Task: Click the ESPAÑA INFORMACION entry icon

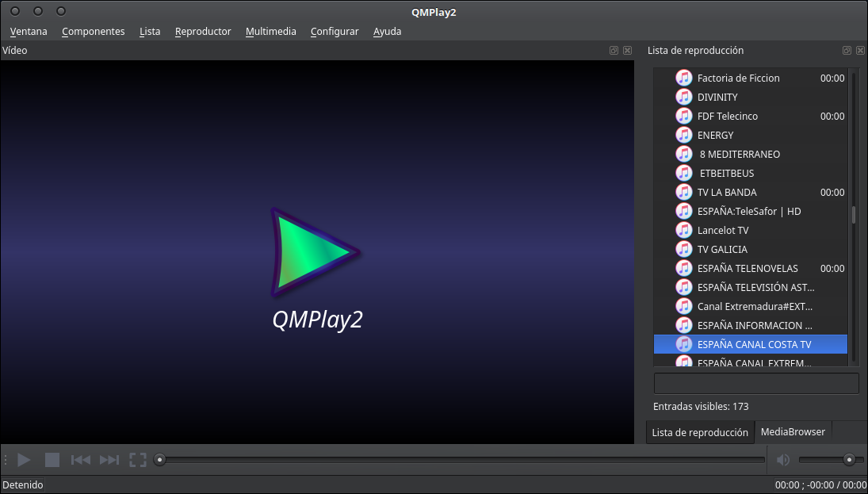Action: [684, 325]
